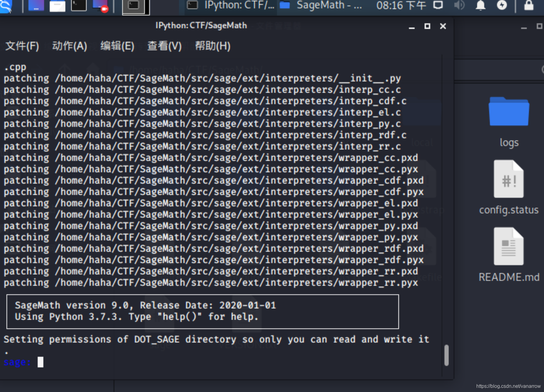
Task: Switch to the SageMath file manager taskbar entry
Action: (x=321, y=5)
